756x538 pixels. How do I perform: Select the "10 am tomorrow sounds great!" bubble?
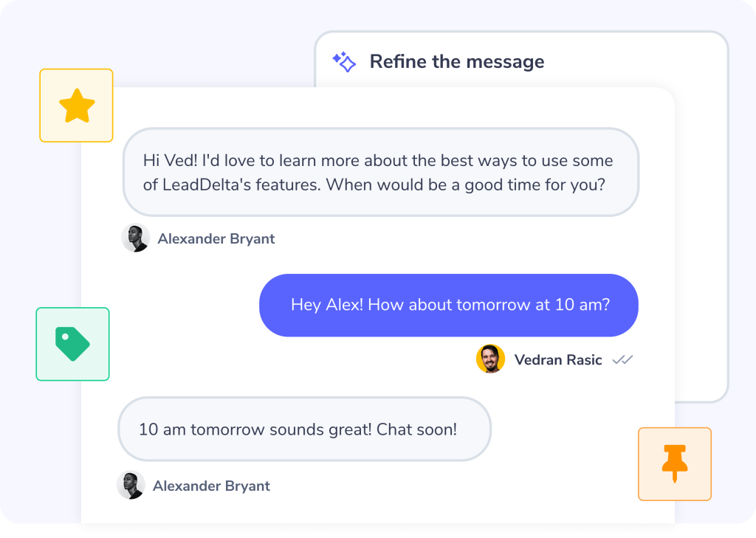304,430
